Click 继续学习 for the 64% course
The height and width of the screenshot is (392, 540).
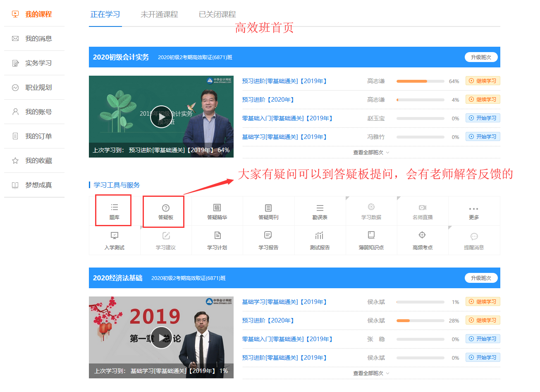[x=483, y=81]
